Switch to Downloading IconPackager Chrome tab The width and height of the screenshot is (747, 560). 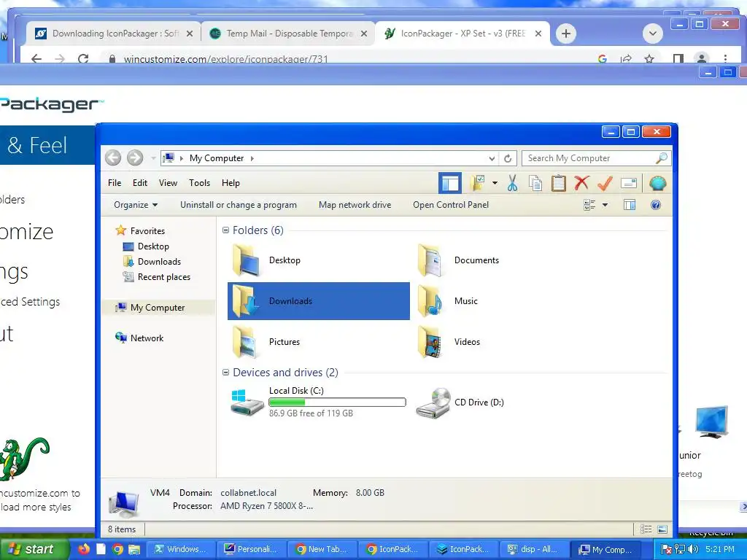[114, 34]
